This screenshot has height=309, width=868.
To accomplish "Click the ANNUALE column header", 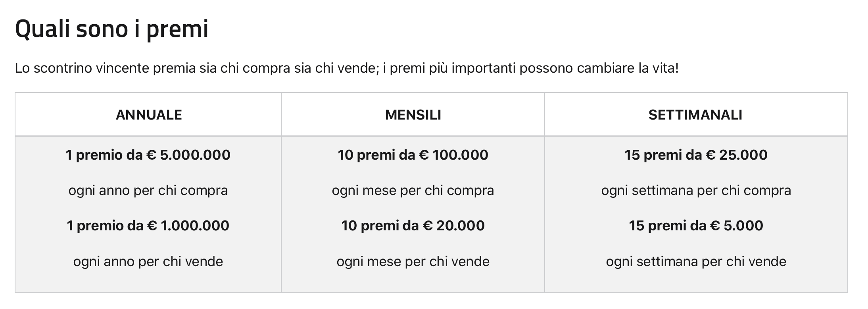I will 149,115.
